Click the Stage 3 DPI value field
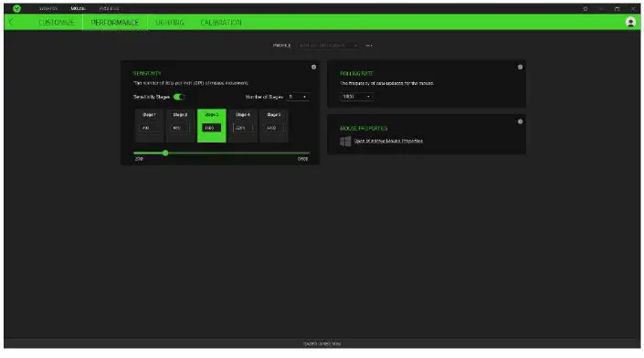This screenshot has height=358, width=644. [212, 128]
